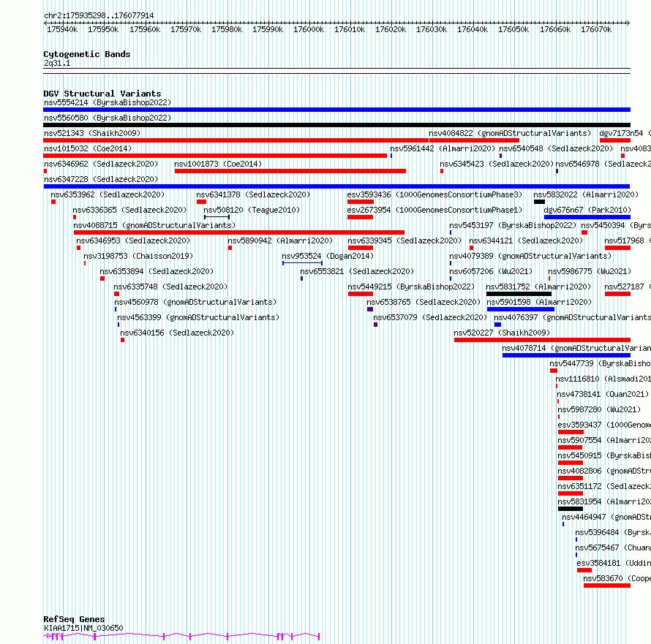Click nsv6346962 (Sedlazeck2020) label

(101, 164)
